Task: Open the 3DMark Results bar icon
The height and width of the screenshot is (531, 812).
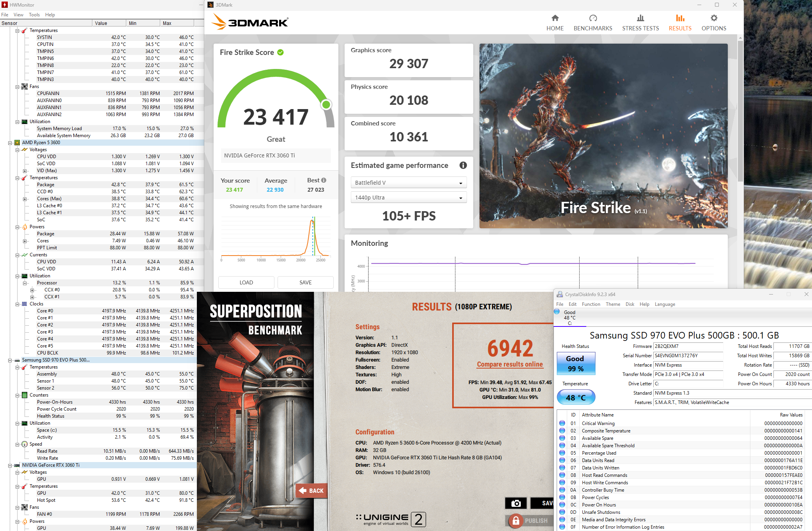Action: point(680,18)
